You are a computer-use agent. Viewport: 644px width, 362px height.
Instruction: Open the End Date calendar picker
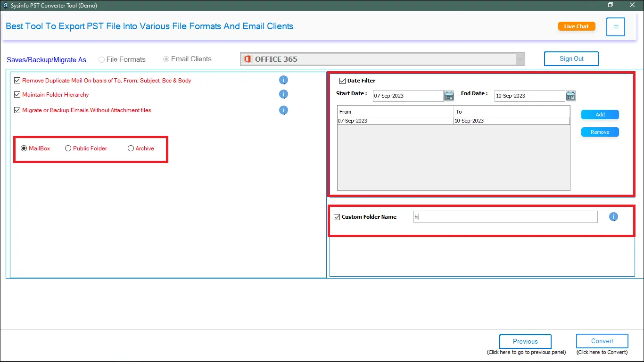[x=570, y=96]
